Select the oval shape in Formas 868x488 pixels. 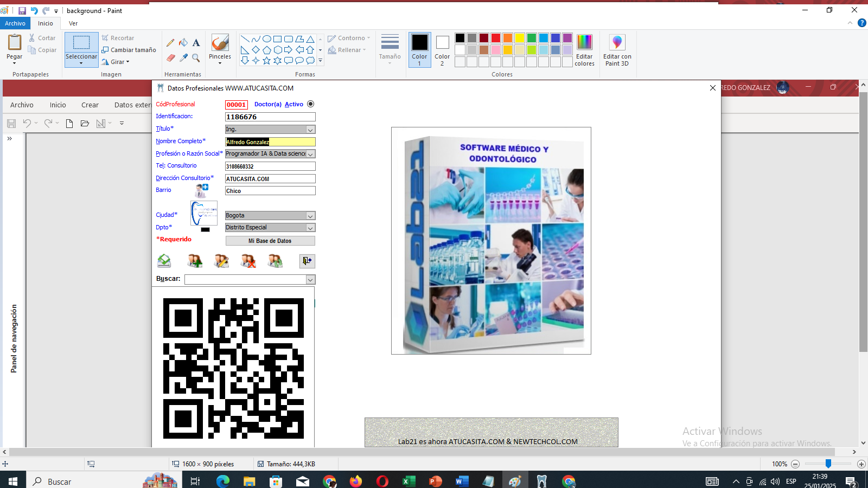(x=267, y=39)
